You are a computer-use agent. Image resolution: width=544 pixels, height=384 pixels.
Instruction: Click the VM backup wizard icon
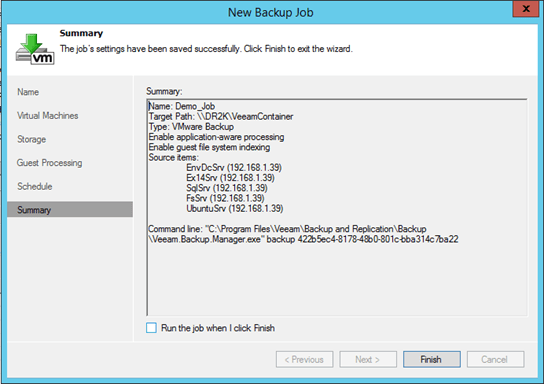pos(35,49)
